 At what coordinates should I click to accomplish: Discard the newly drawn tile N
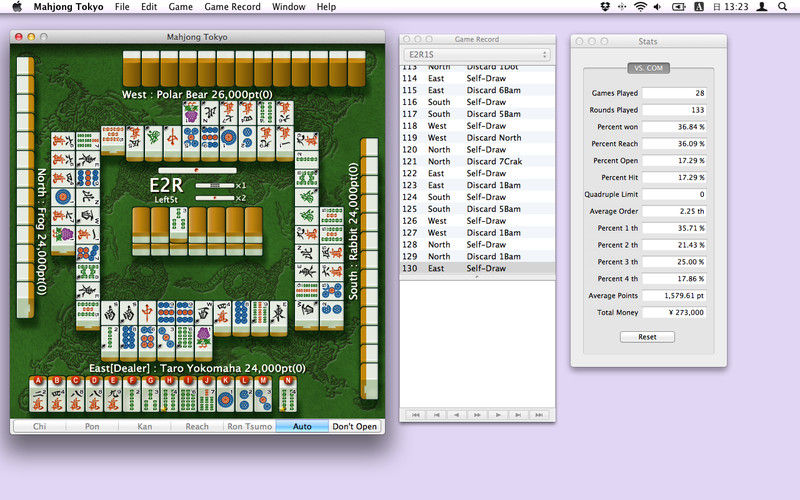pyautogui.click(x=288, y=396)
